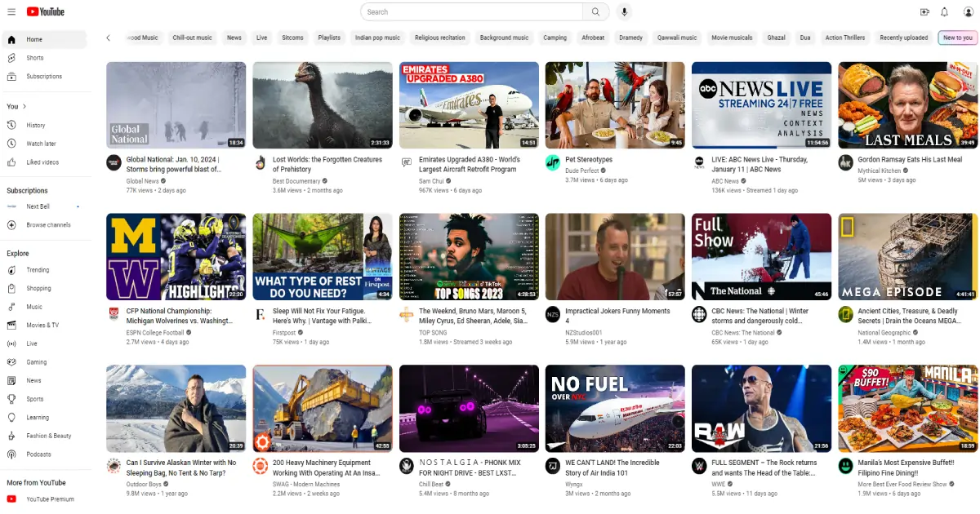Play The Rock RAW thumbnail
This screenshot has width=980, height=514.
pyautogui.click(x=762, y=408)
